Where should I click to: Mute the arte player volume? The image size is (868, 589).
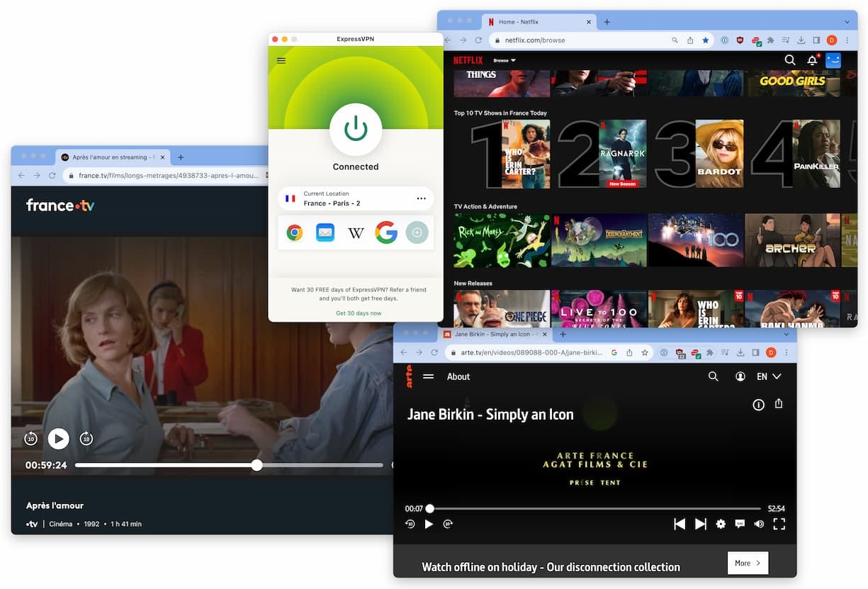pos(759,524)
